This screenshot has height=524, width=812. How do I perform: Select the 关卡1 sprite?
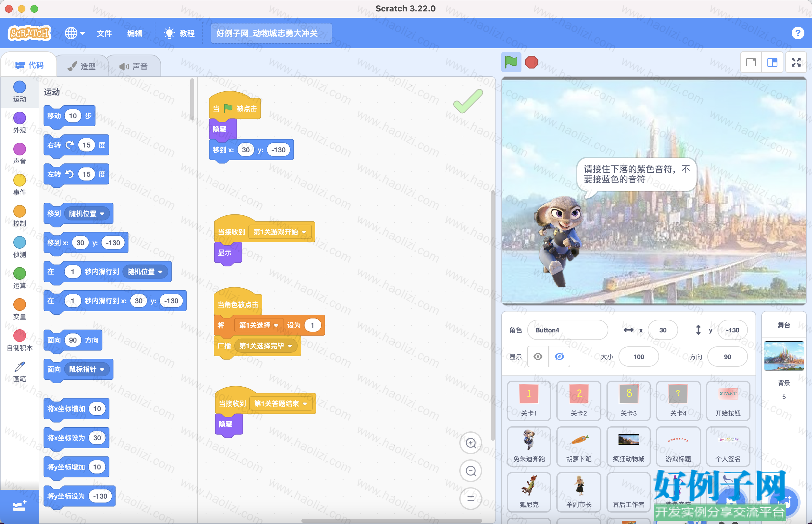(x=529, y=401)
